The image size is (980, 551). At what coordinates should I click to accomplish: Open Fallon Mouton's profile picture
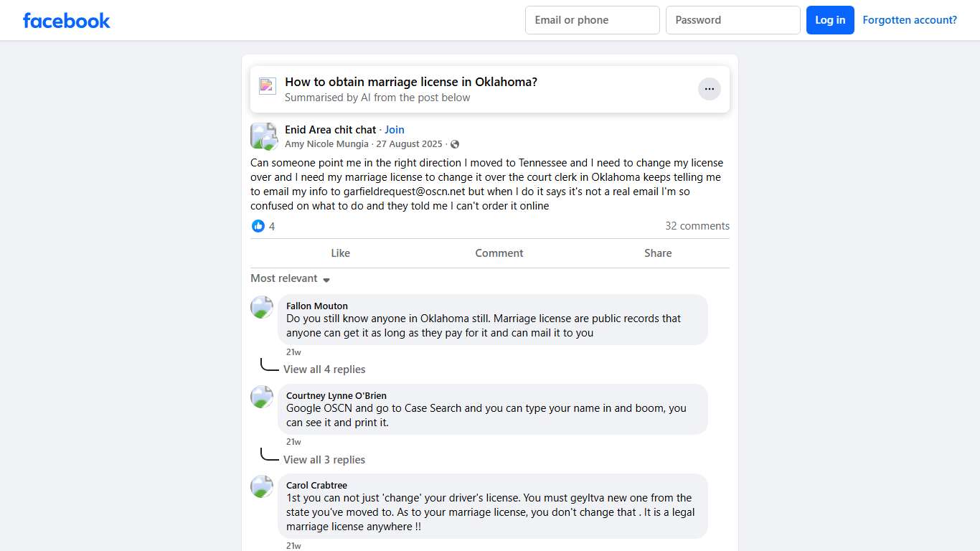point(262,307)
